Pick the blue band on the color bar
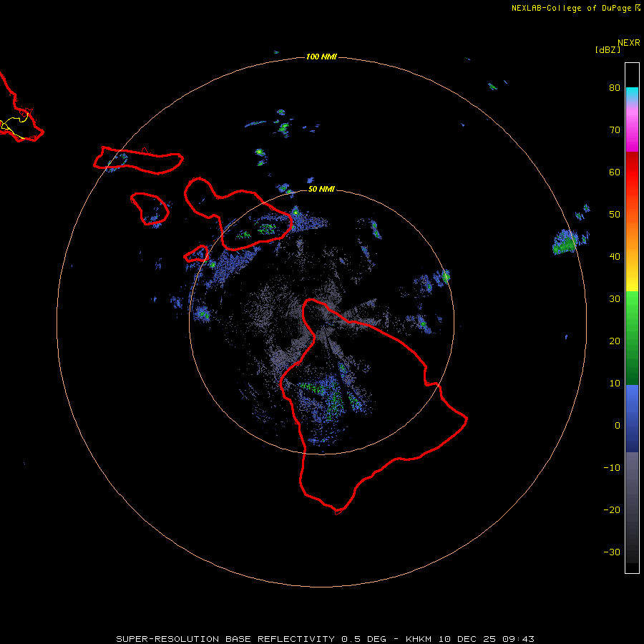The image size is (644, 644). tap(632, 418)
